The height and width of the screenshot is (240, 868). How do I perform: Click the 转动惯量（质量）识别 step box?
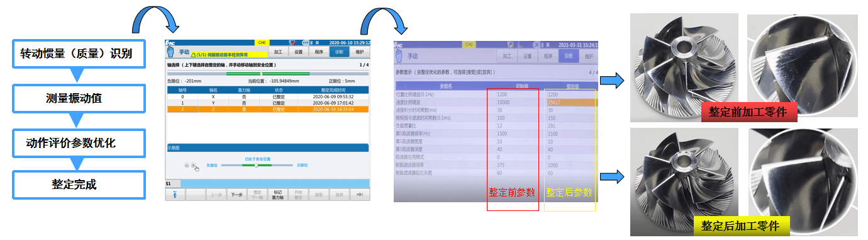pos(79,54)
